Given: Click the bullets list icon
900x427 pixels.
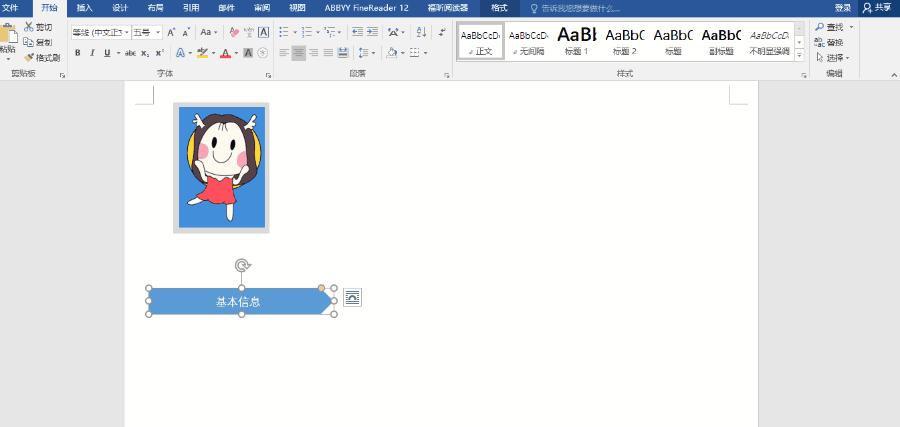Looking at the screenshot, I should pyautogui.click(x=284, y=33).
